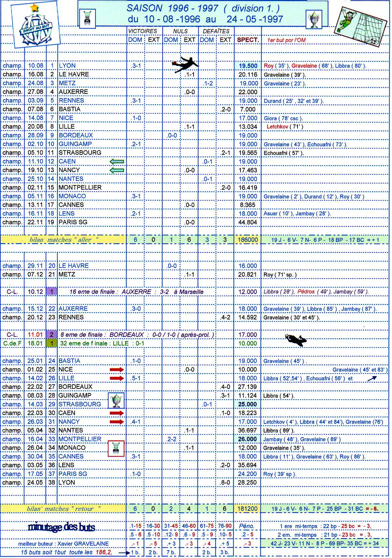Click the goalkeeper silhouette near the Coupe de France row

(296, 340)
